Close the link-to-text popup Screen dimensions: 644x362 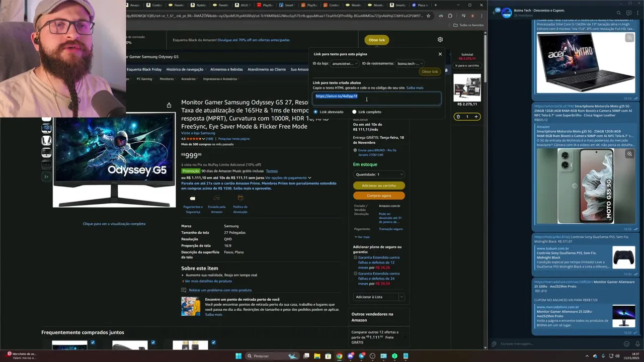440,54
